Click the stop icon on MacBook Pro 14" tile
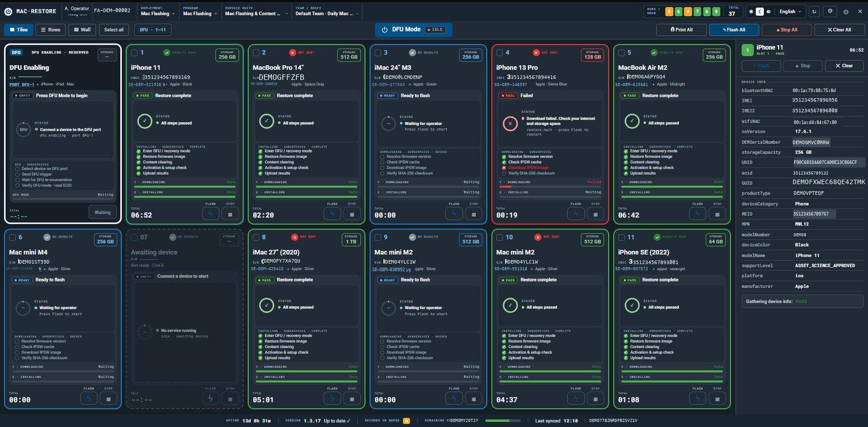Viewport: 868px width, 427px height. 352,214
